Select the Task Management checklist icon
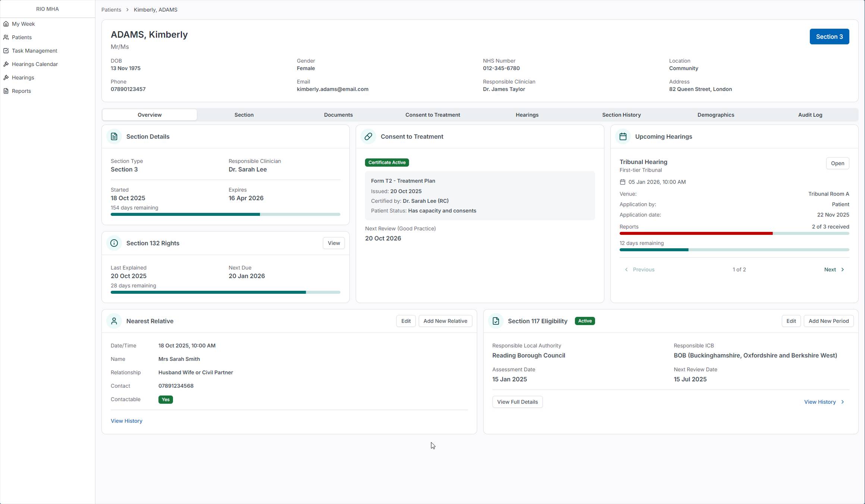The width and height of the screenshot is (865, 504). (6, 51)
